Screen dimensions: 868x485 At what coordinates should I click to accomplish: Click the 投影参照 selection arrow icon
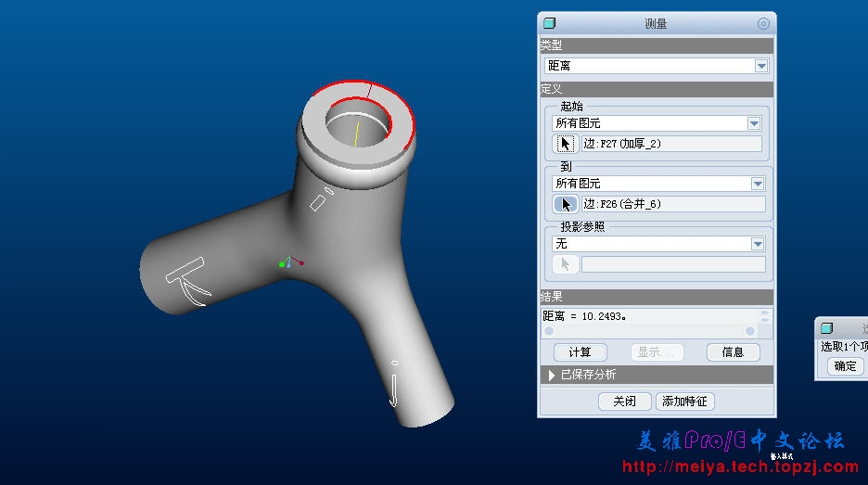pos(565,264)
